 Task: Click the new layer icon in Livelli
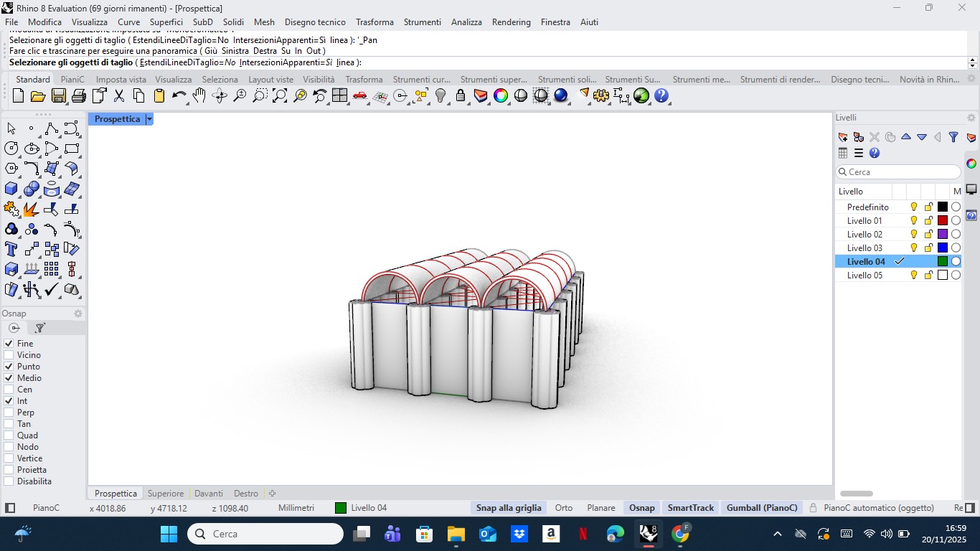pyautogui.click(x=843, y=137)
